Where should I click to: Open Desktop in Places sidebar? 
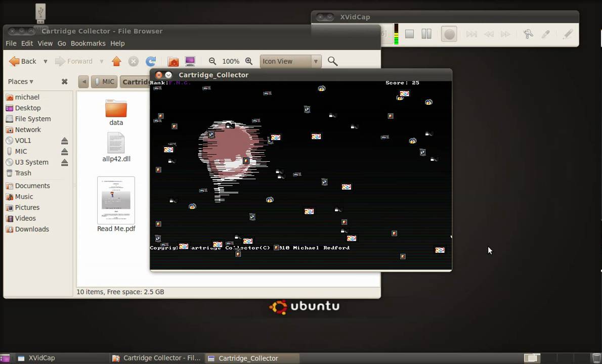tap(24, 108)
